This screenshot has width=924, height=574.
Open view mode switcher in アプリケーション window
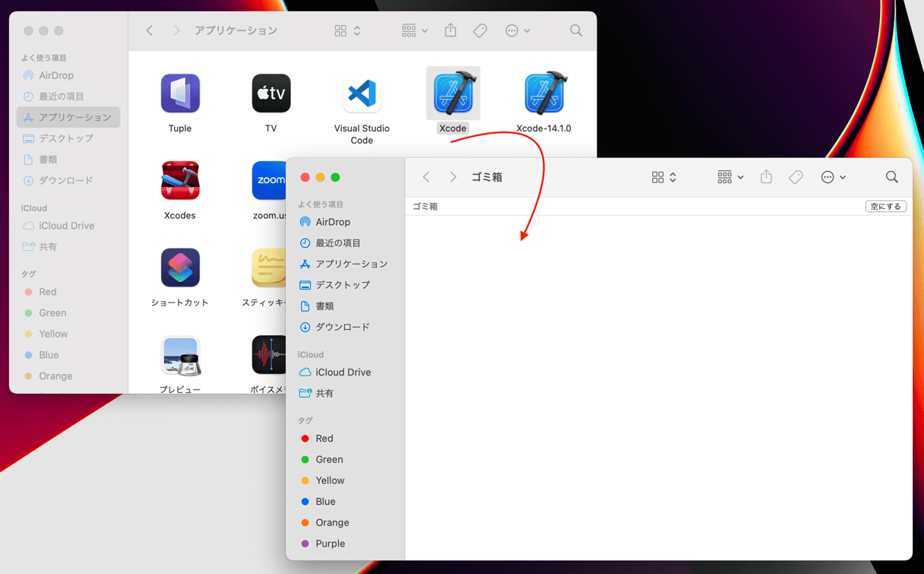(x=348, y=30)
